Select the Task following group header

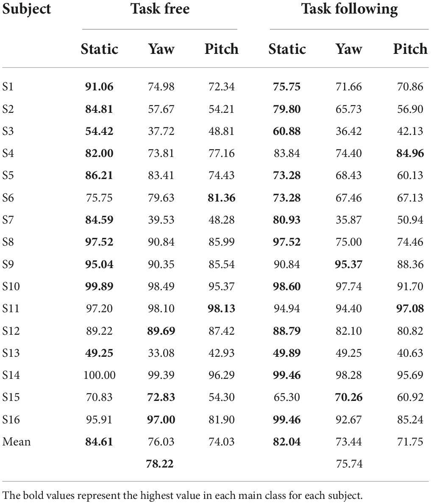coord(350,9)
